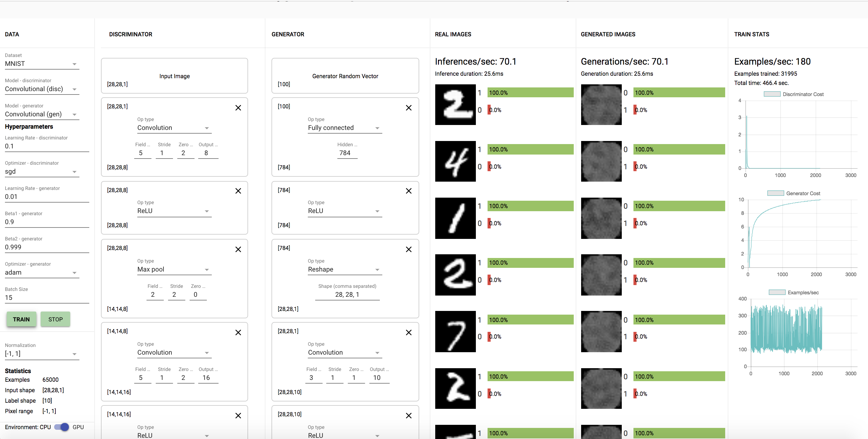This screenshot has height=439, width=868.
Task: Remove the discriminator ReLU layer [14,14,16]
Action: 238,416
